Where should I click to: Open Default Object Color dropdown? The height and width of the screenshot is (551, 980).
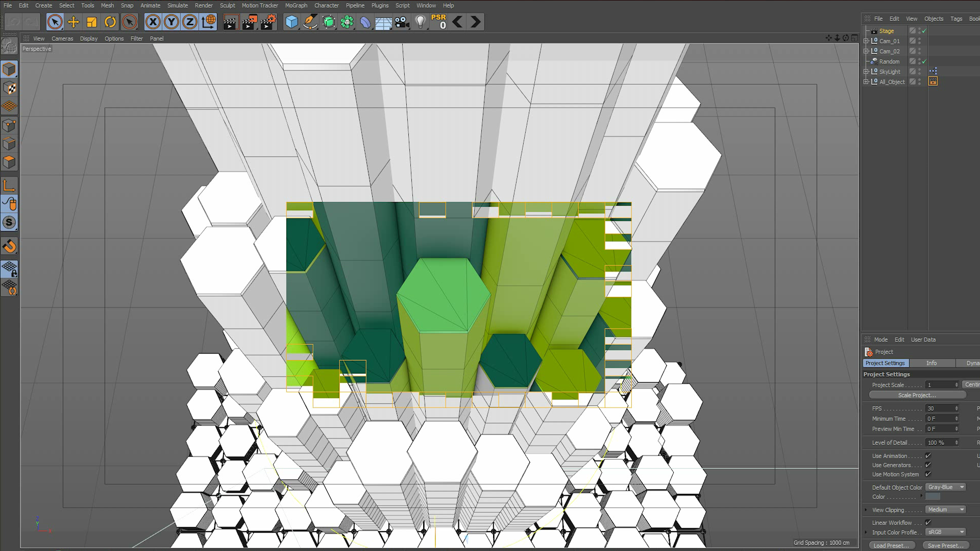coord(946,487)
